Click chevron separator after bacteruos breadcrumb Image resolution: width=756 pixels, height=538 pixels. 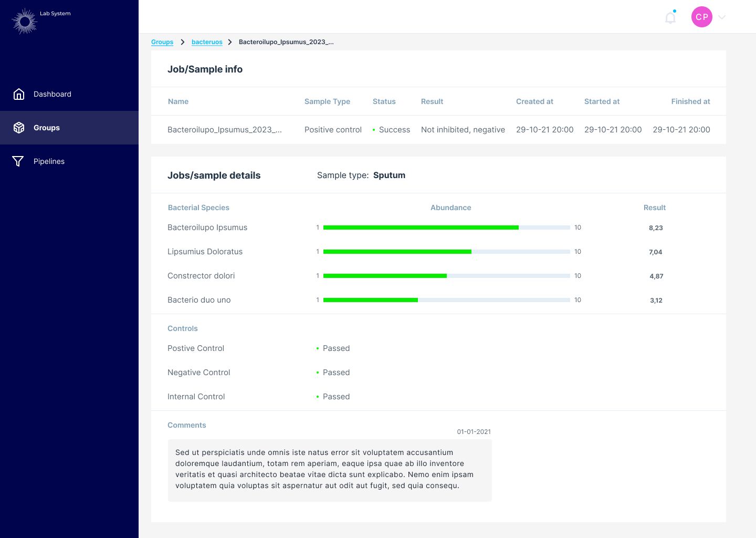click(x=230, y=42)
